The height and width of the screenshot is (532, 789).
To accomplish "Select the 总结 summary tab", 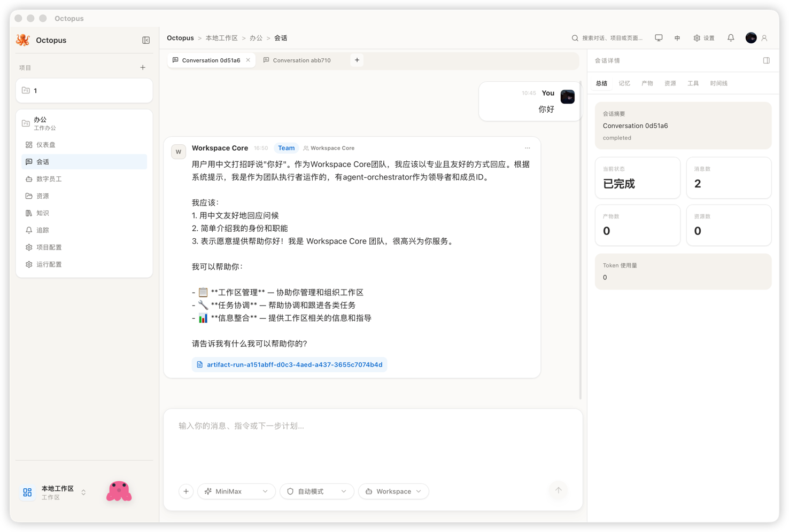I will pos(601,83).
